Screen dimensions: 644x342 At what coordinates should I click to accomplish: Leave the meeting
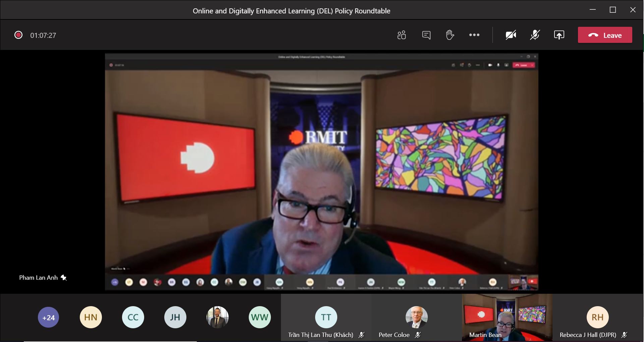tap(605, 35)
